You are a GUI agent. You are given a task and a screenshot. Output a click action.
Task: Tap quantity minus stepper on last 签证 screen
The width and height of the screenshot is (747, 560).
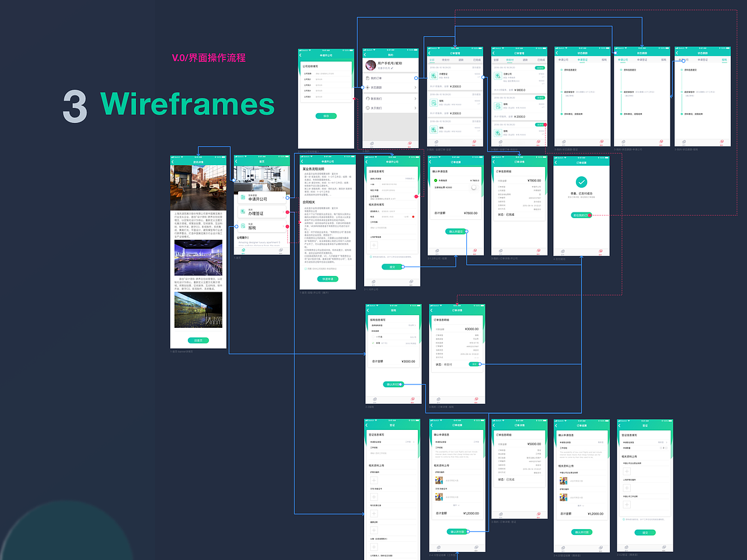[661, 448]
